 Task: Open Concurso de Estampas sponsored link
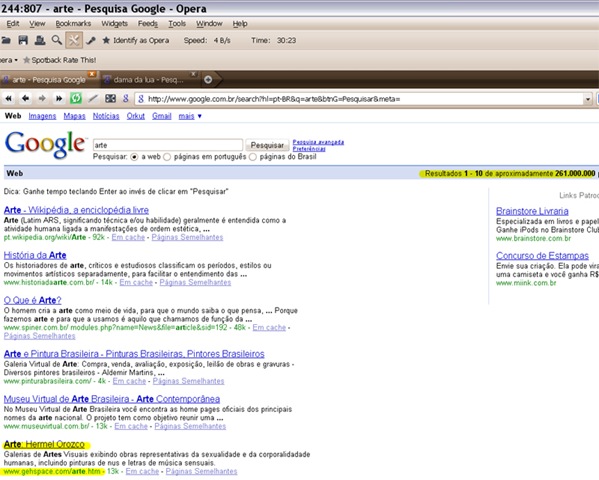click(x=542, y=255)
